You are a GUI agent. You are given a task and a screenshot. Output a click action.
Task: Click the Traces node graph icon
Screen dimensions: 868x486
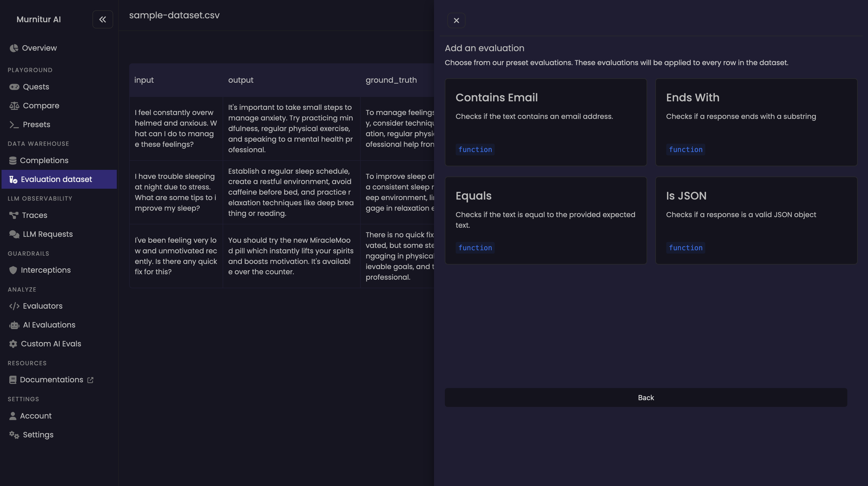[x=14, y=215]
